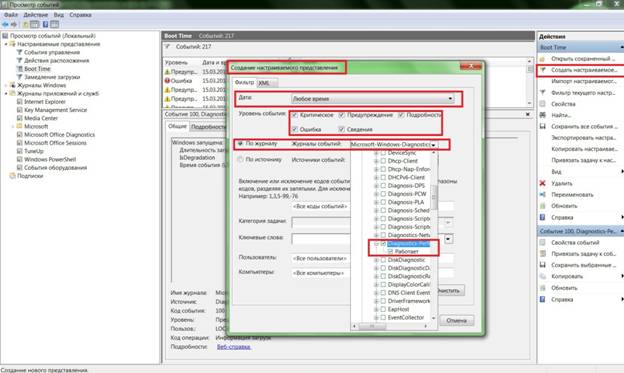Open the Дата Любое время dropdown
The image size is (624, 373).
point(373,98)
